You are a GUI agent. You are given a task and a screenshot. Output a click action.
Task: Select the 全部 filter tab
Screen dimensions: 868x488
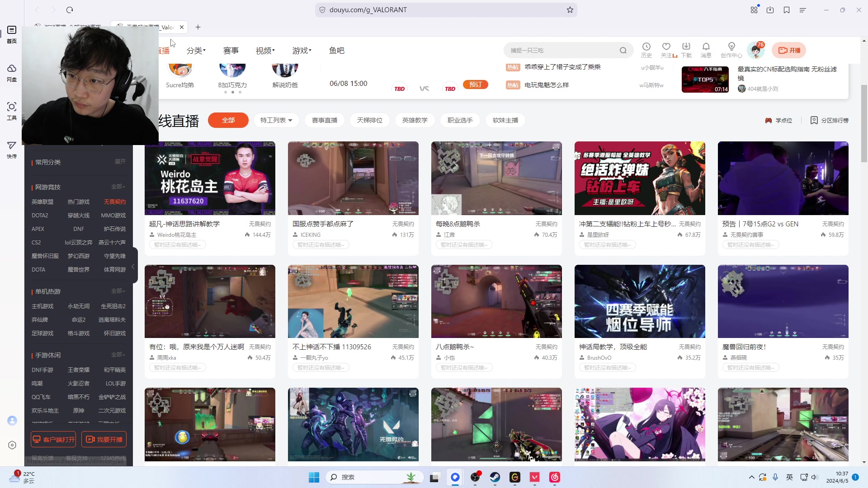point(228,120)
